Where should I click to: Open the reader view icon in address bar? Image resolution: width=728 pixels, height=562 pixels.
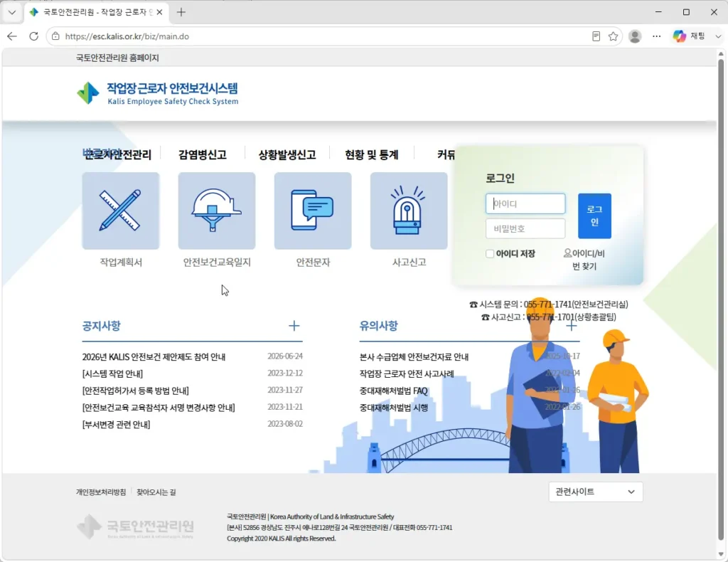click(x=596, y=36)
